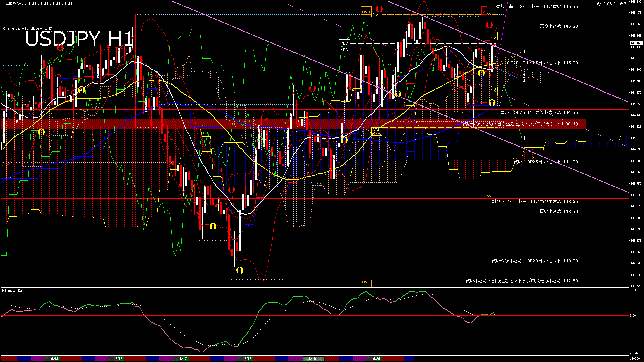Select annotation 買い、OP25日NYカット 144.00
Screen dimensions: 644x362
(546, 162)
